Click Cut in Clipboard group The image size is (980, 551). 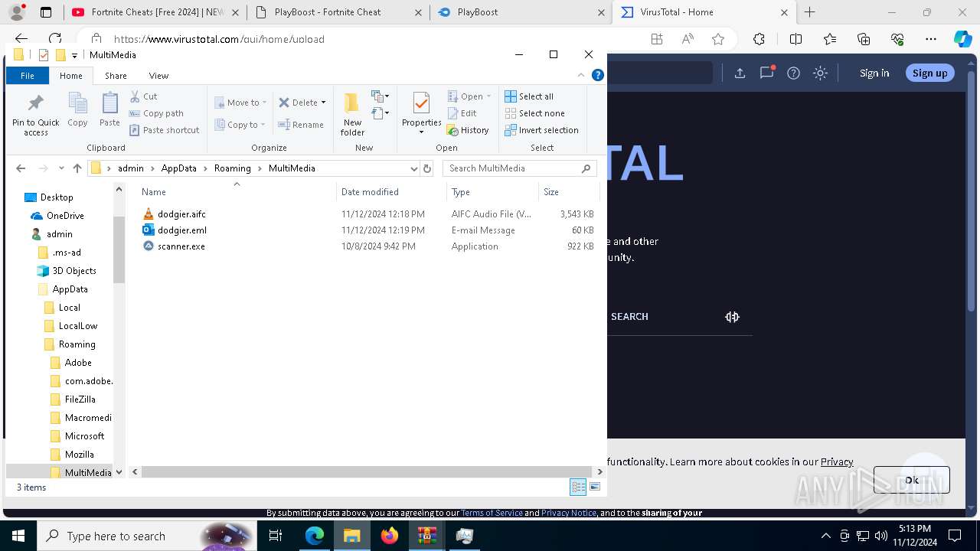(143, 96)
